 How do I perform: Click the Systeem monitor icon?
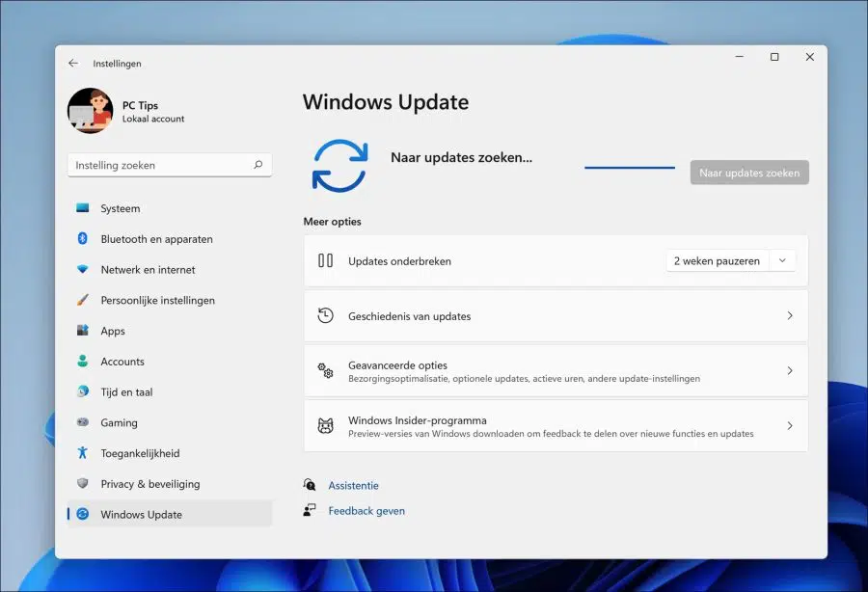(83, 208)
